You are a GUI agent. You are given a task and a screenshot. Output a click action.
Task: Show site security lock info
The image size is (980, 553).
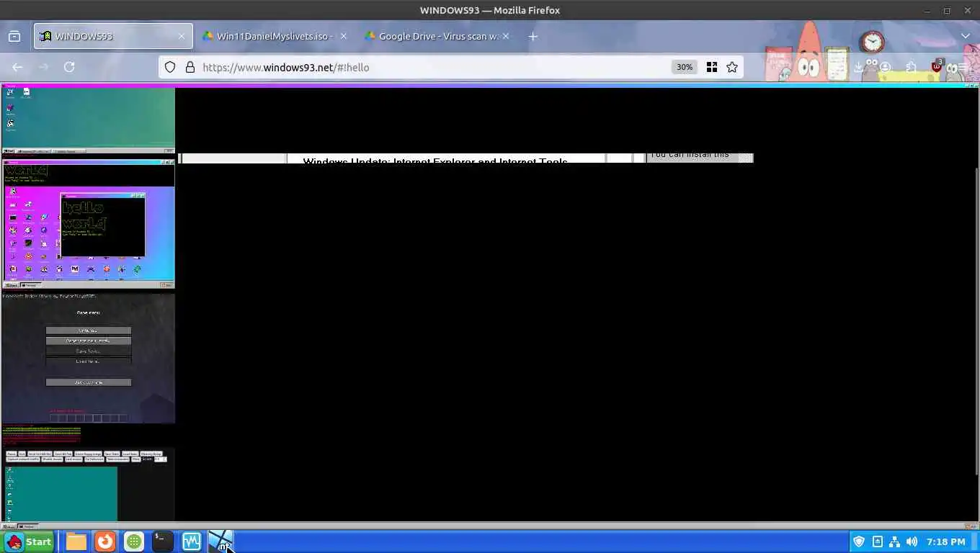pyautogui.click(x=190, y=67)
